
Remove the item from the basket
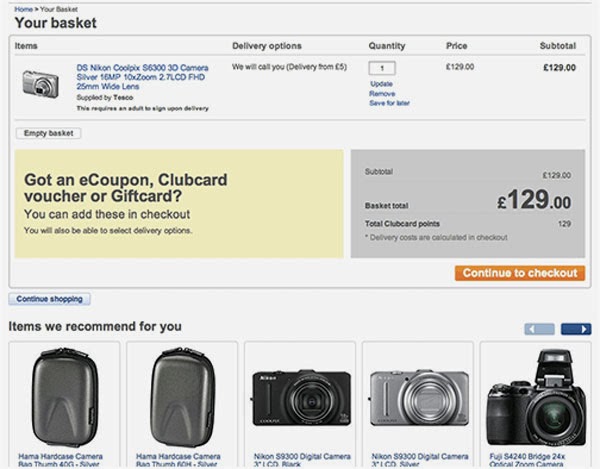pyautogui.click(x=382, y=93)
